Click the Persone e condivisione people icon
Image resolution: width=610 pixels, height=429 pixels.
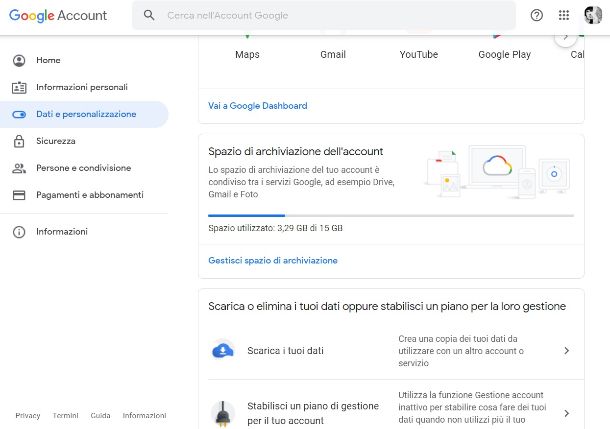19,168
